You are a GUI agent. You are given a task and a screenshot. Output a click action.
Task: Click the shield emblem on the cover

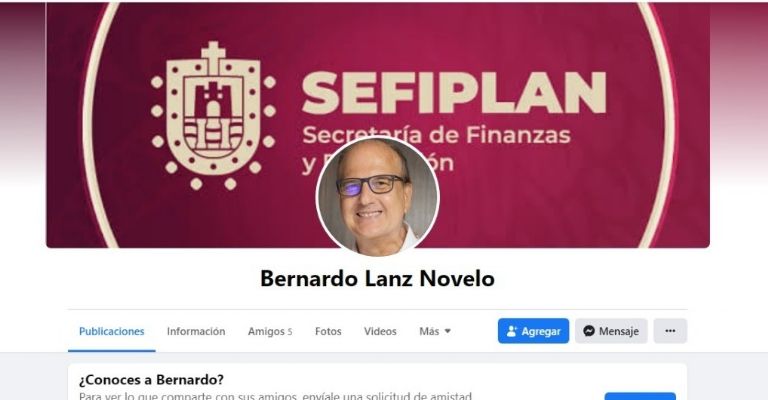[213, 116]
